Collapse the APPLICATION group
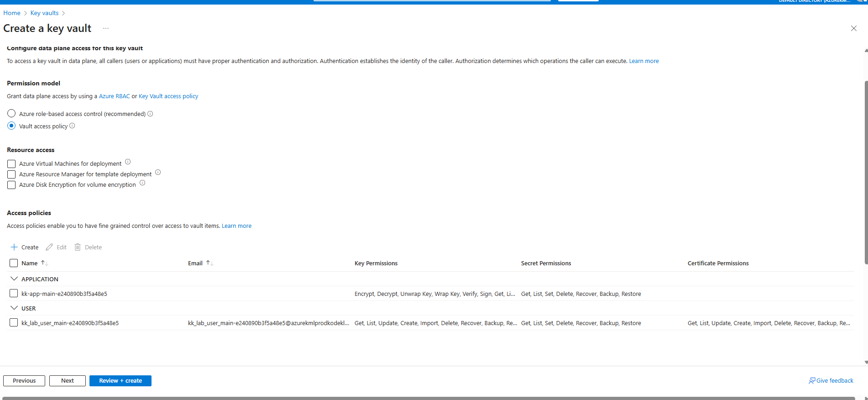This screenshot has height=400, width=868. click(x=14, y=279)
